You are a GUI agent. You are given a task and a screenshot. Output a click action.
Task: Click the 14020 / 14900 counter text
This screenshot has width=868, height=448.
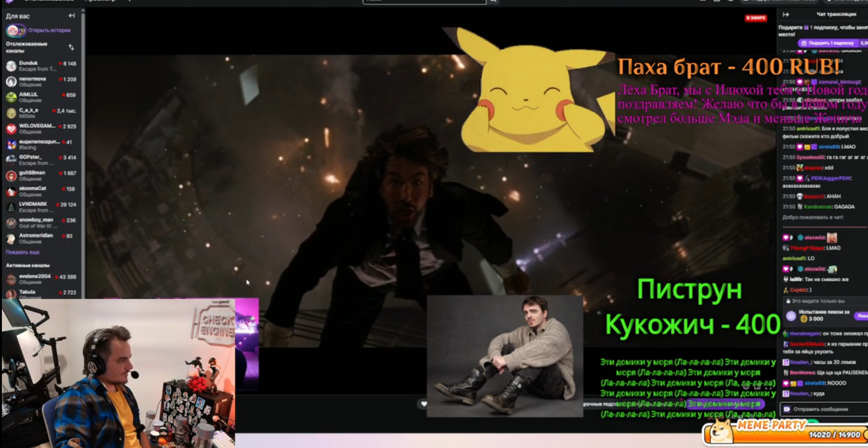pyautogui.click(x=835, y=435)
